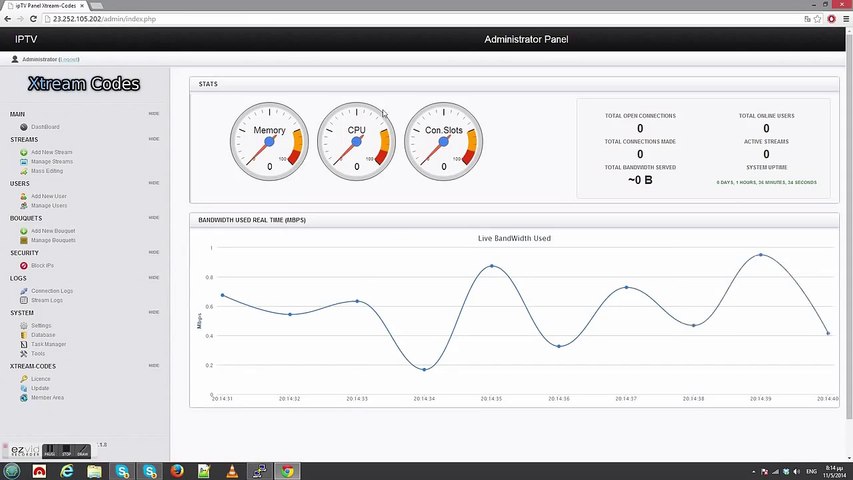The height and width of the screenshot is (480, 853).
Task: Open Tools under System
Action: tap(38, 354)
